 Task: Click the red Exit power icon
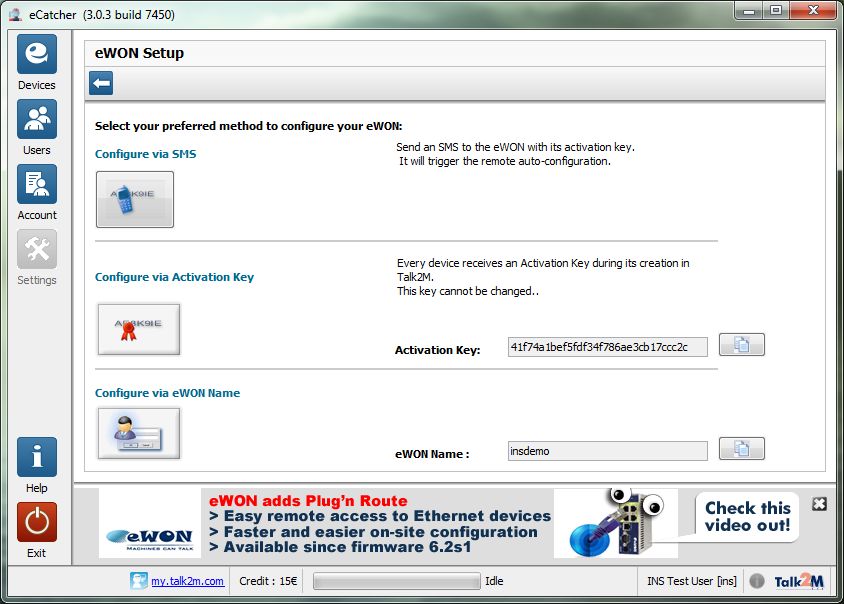(x=37, y=522)
